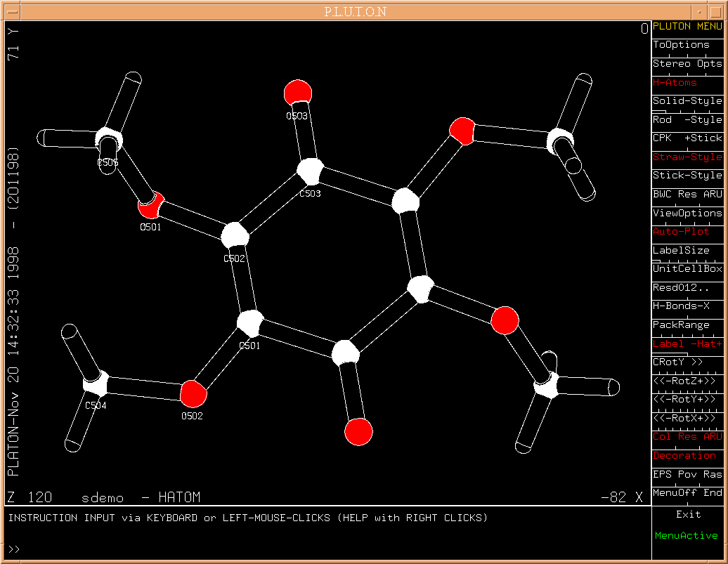The width and height of the screenshot is (728, 564).
Task: Click MenuOff to hide the menu
Action: pyautogui.click(x=671, y=493)
